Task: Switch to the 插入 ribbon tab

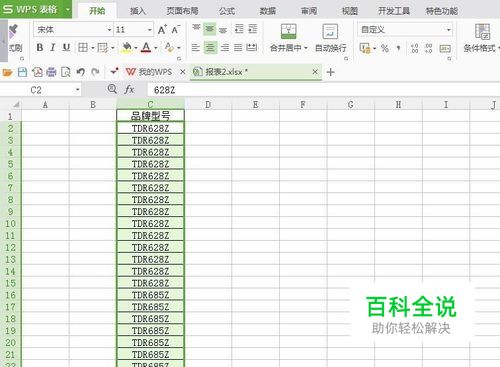Action: point(138,11)
